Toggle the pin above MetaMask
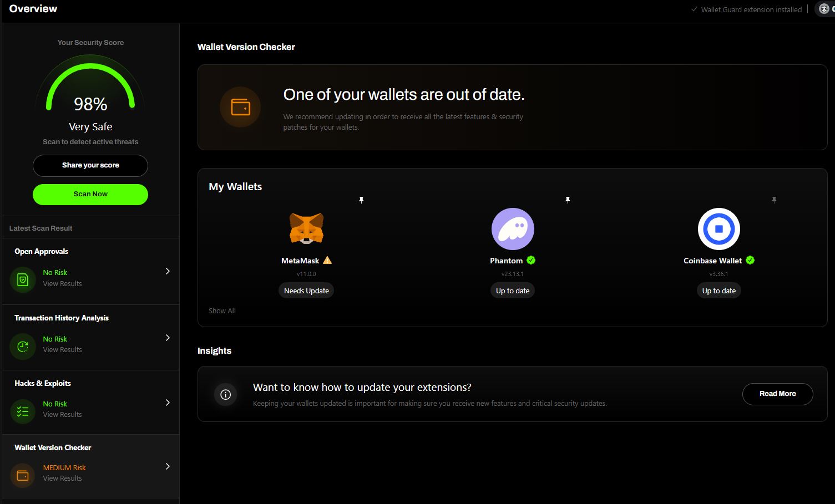This screenshot has width=835, height=504. click(x=361, y=200)
